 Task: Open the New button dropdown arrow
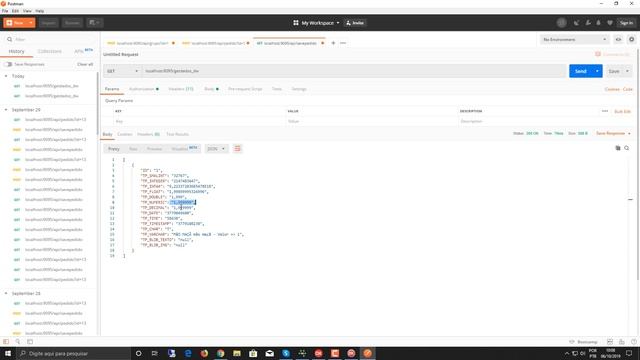[31, 23]
